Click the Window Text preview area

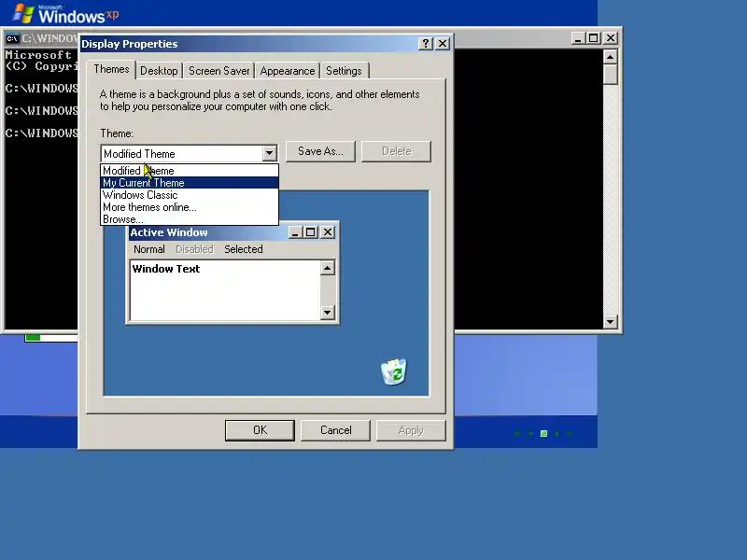[225, 290]
